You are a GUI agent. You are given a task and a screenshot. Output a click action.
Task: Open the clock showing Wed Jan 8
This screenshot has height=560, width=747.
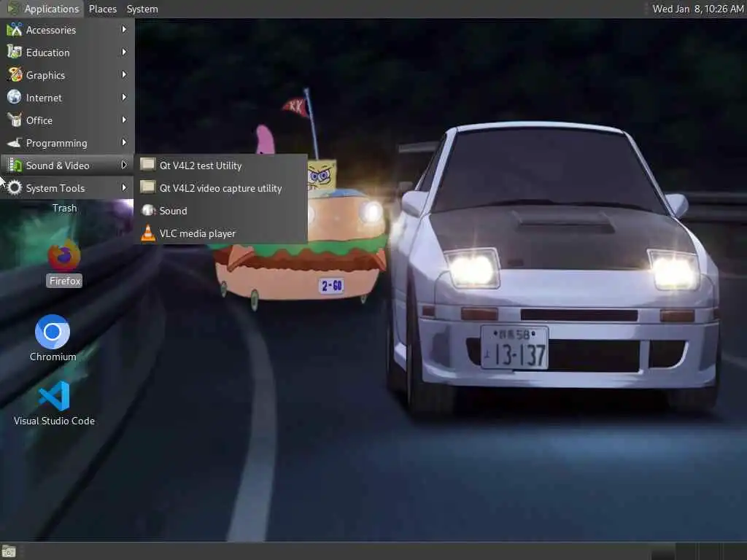point(698,9)
